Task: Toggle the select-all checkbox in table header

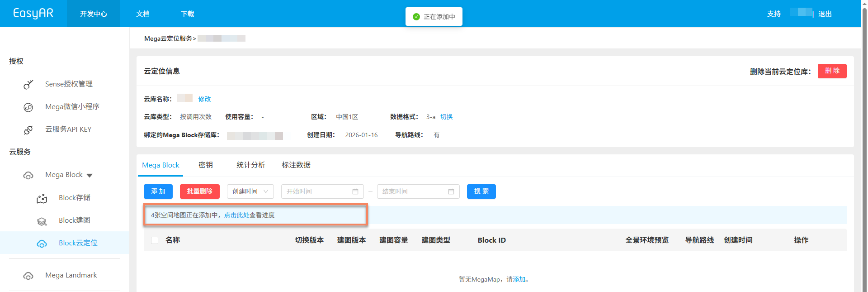Action: click(155, 240)
